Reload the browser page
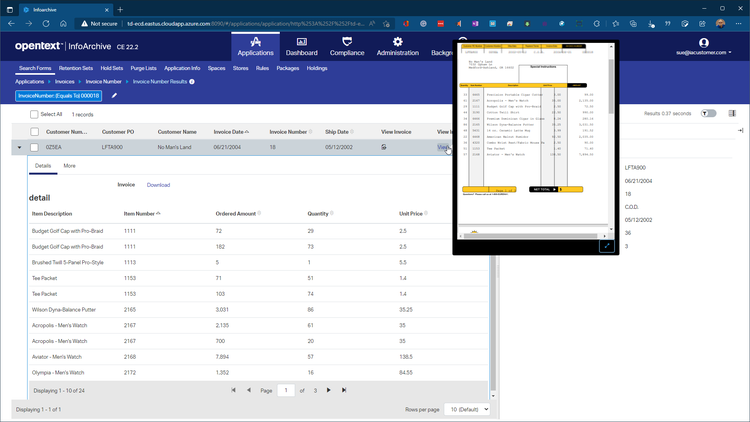 (x=46, y=23)
